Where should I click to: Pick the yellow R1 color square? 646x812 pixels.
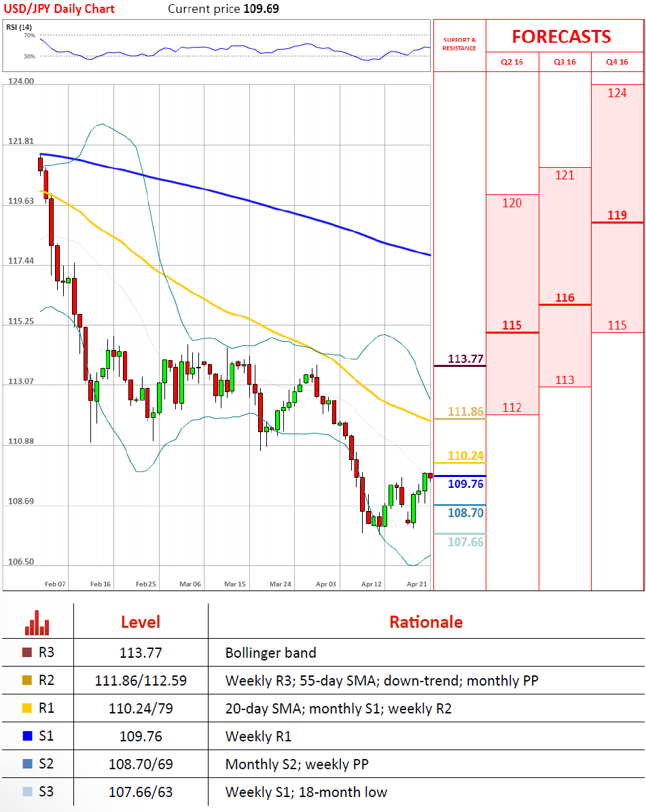[27, 709]
